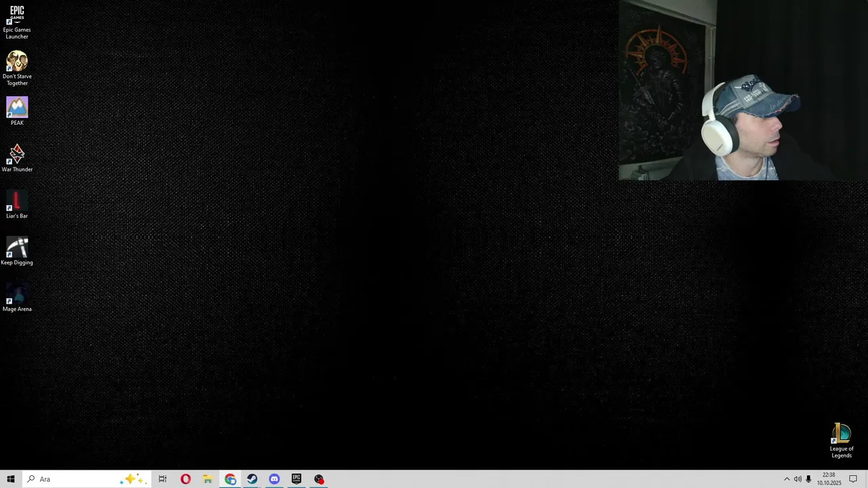
Task: Select the Don't Starve Together desktop icon
Action: coord(17,68)
